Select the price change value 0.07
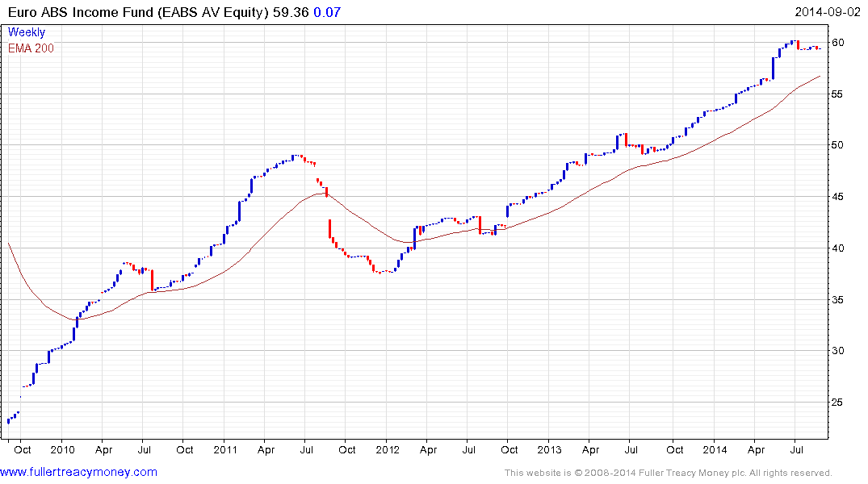 [x=327, y=12]
